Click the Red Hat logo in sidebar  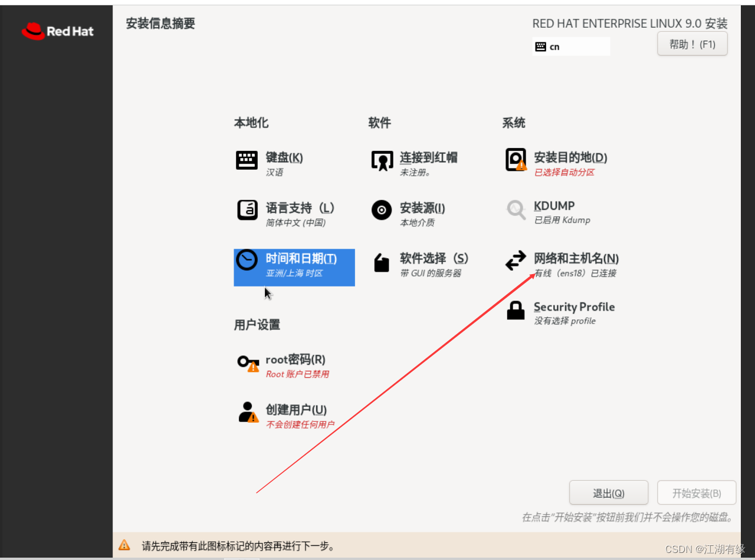(x=57, y=31)
